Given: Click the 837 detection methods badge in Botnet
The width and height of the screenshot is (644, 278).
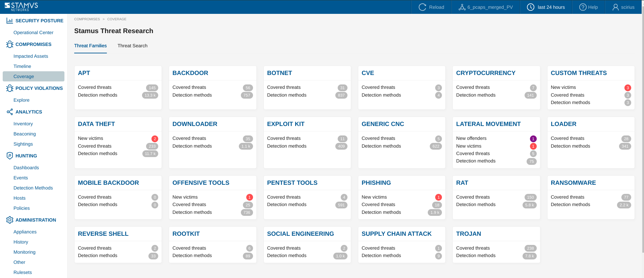Looking at the screenshot, I should (341, 95).
